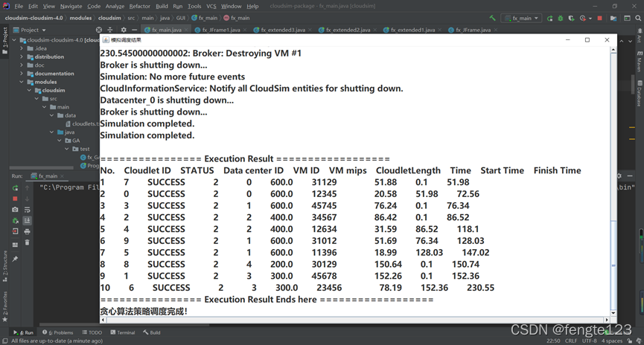Screen dimensions: 644x345
Task: Open the Terminal tool window
Action: 122,332
